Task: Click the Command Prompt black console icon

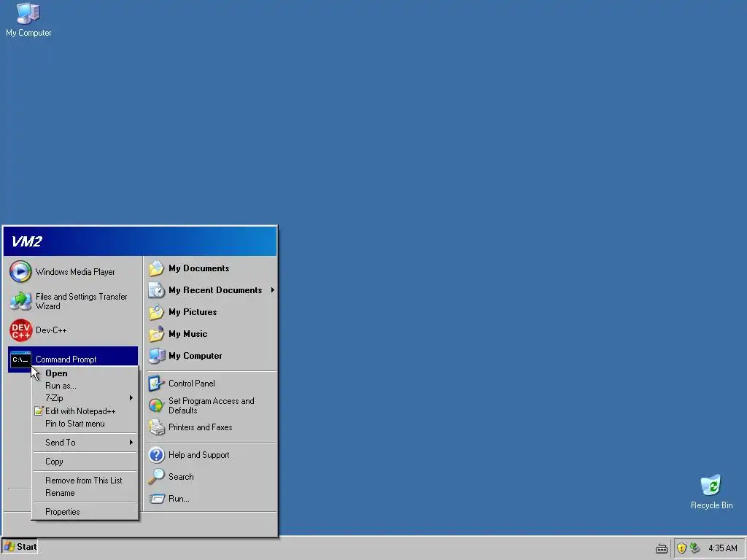Action: coord(20,359)
